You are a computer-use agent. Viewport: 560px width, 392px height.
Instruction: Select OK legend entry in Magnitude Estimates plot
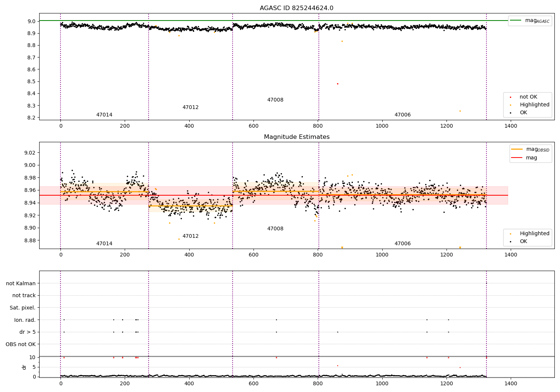519,242
